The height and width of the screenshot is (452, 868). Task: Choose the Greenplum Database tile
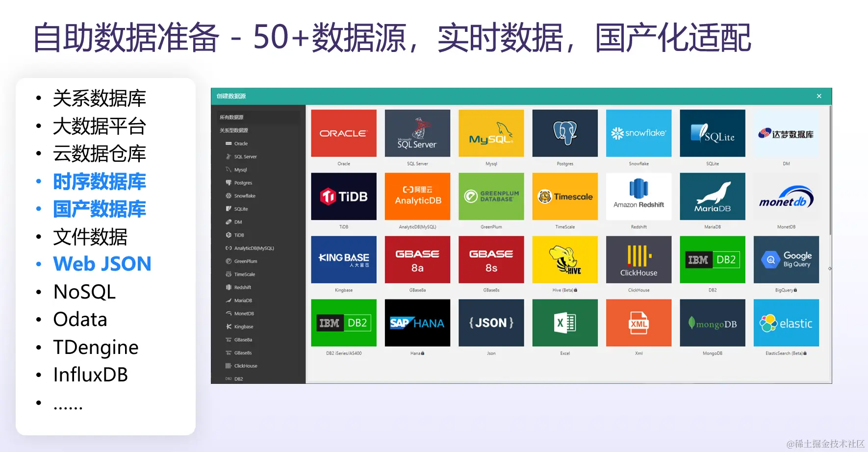(491, 197)
